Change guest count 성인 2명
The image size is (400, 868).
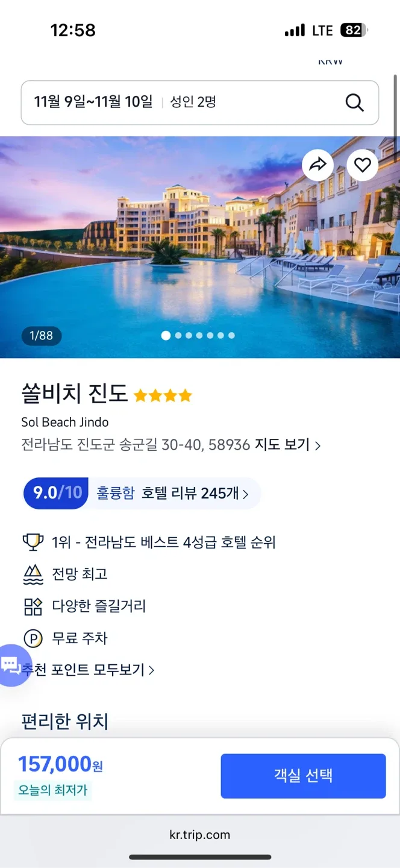(193, 102)
